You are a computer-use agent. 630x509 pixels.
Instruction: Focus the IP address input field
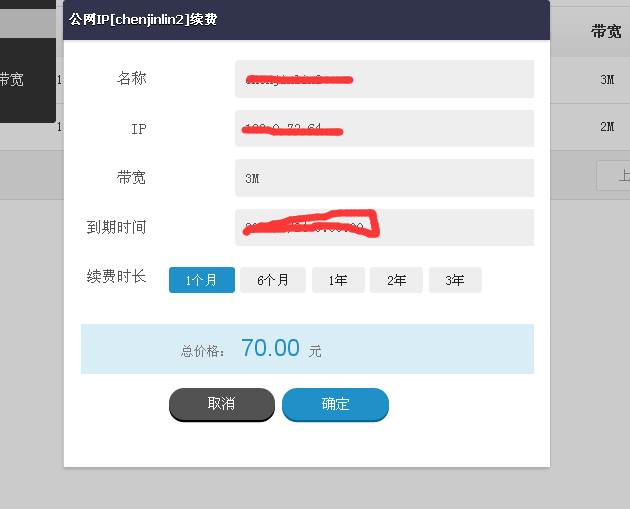point(384,129)
